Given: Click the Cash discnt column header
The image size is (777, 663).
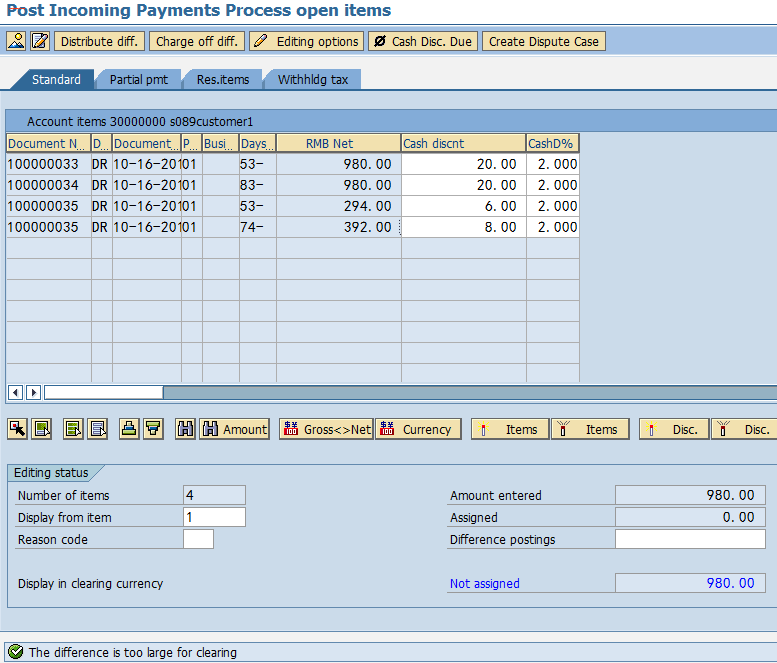Looking at the screenshot, I should coord(463,143).
